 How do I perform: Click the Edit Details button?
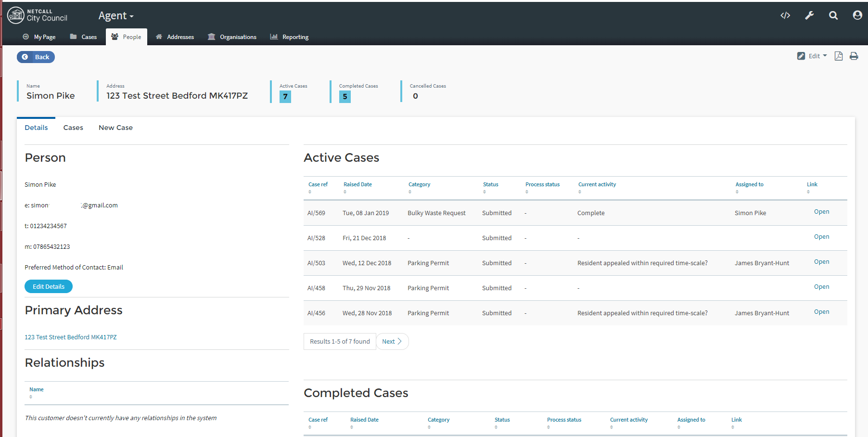[x=49, y=286]
